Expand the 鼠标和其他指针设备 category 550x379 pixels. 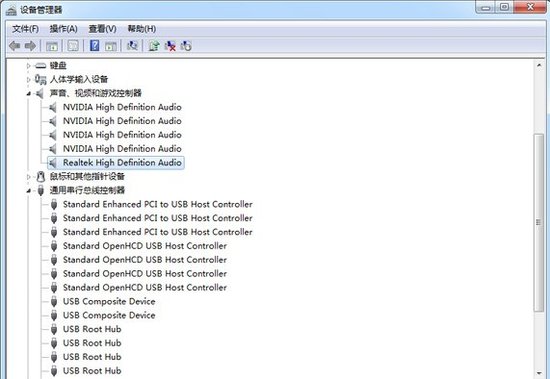click(29, 177)
